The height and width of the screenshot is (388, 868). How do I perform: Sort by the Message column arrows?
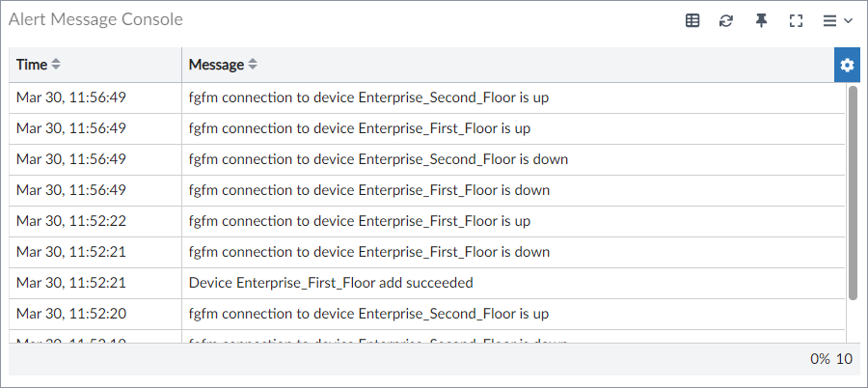point(253,65)
